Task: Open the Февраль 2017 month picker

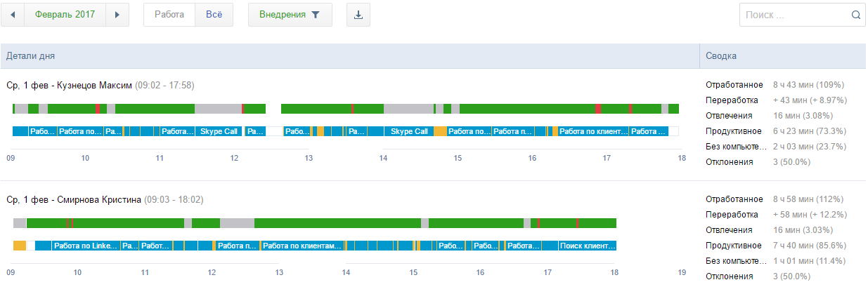Action: 65,15
